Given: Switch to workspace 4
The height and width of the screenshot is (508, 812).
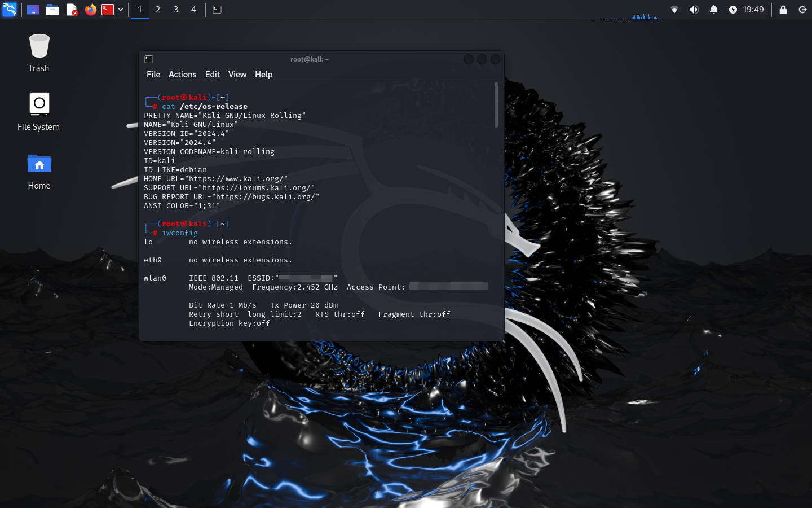Looking at the screenshot, I should click(193, 10).
